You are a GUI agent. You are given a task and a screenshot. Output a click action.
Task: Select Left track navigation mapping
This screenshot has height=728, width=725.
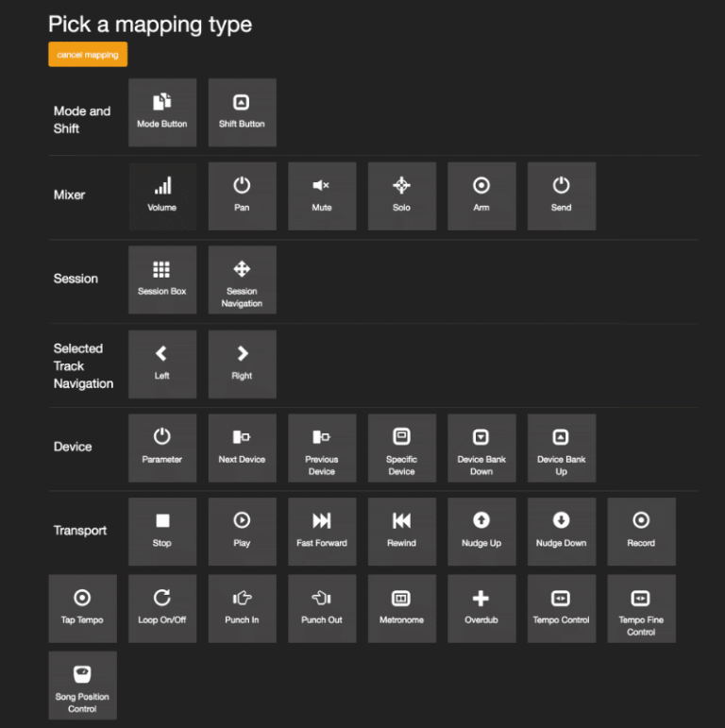[x=162, y=364]
